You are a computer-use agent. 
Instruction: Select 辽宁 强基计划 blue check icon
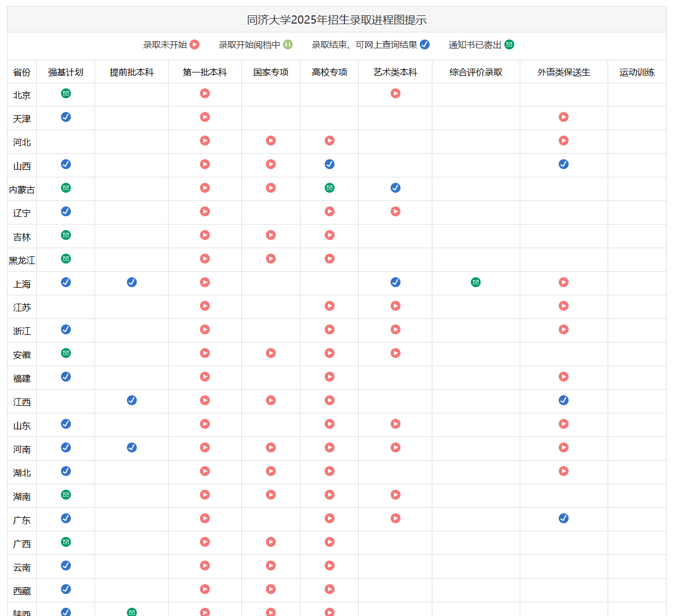[x=66, y=211]
